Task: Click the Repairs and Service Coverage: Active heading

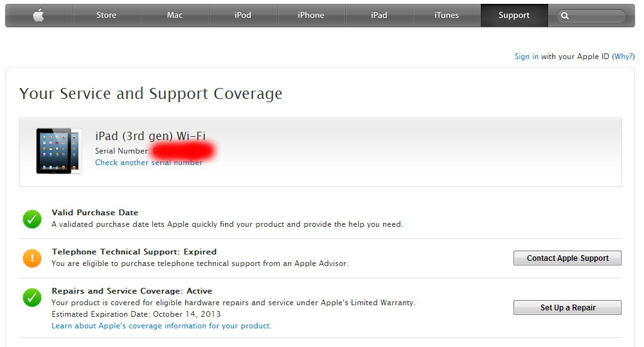Action: click(132, 290)
